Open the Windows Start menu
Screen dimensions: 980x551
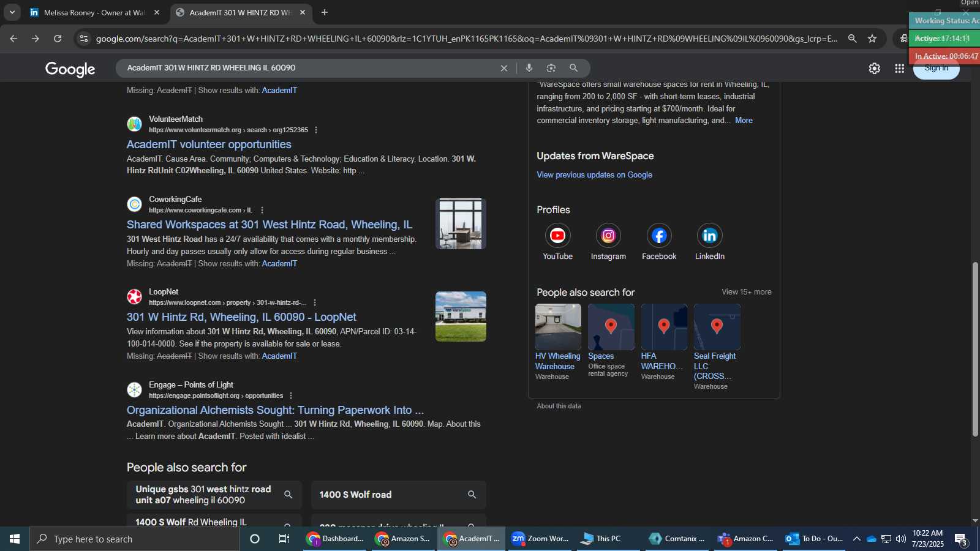15,539
